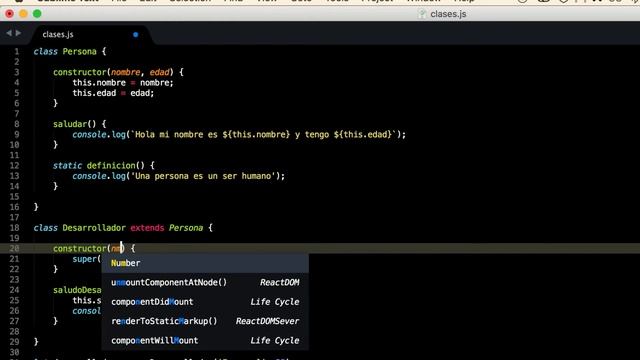Click 'this.edad = edad;' line
Screen dimensions: 640x360
click(113, 93)
